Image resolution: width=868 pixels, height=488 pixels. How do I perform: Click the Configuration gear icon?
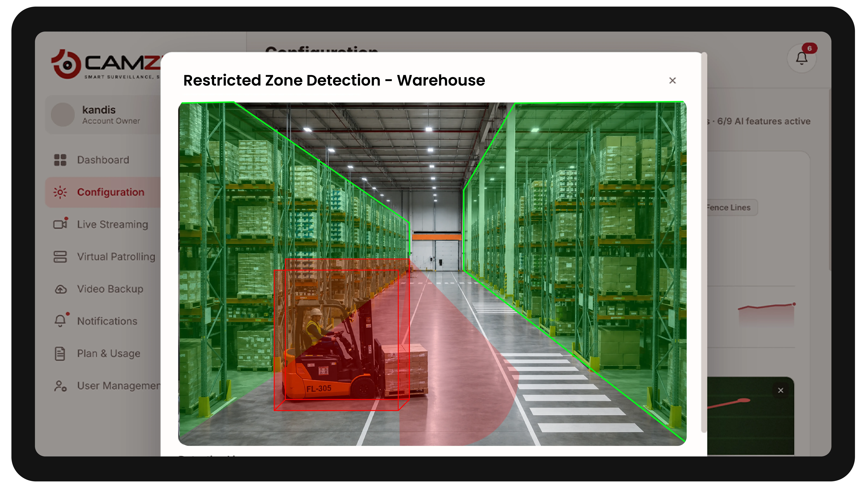60,192
